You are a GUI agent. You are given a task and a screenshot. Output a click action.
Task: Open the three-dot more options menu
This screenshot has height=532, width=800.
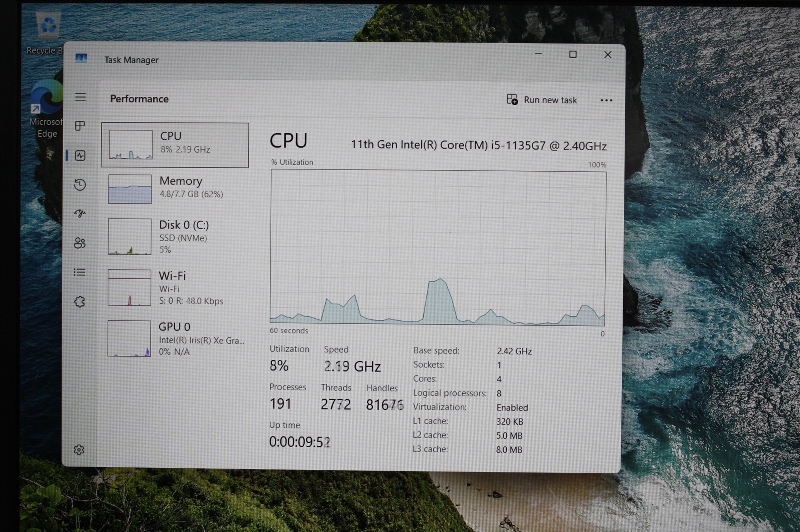606,100
